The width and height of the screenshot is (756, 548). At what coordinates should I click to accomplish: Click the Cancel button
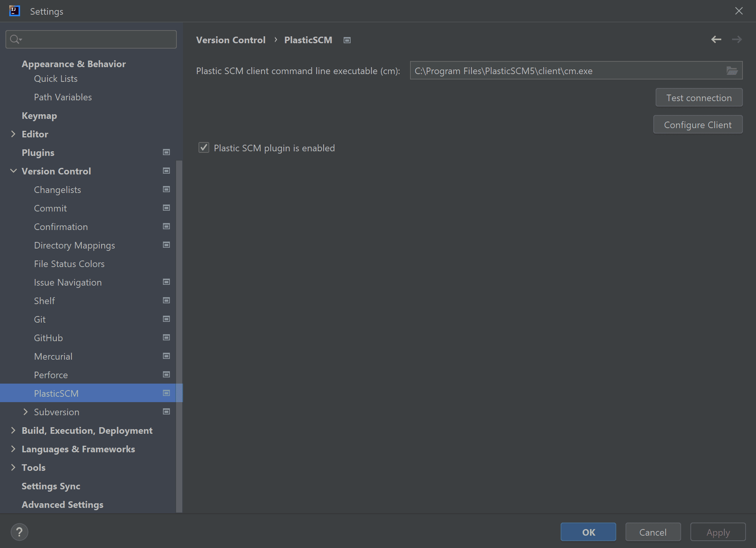pyautogui.click(x=653, y=532)
